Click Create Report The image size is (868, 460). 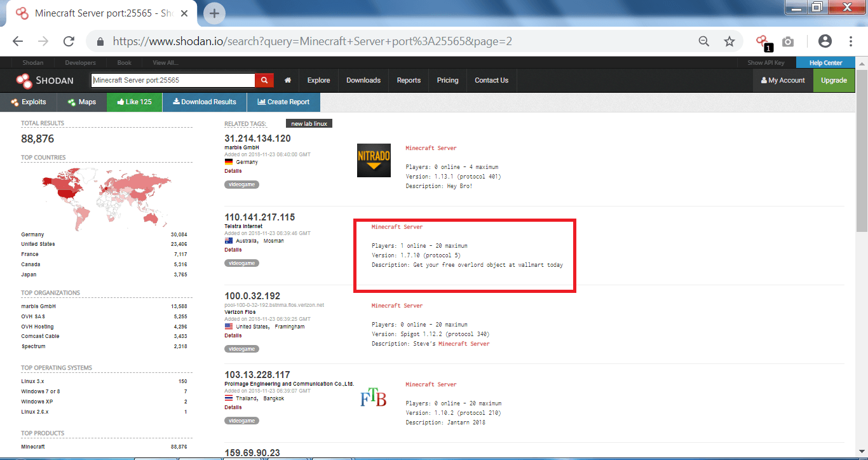pyautogui.click(x=283, y=102)
